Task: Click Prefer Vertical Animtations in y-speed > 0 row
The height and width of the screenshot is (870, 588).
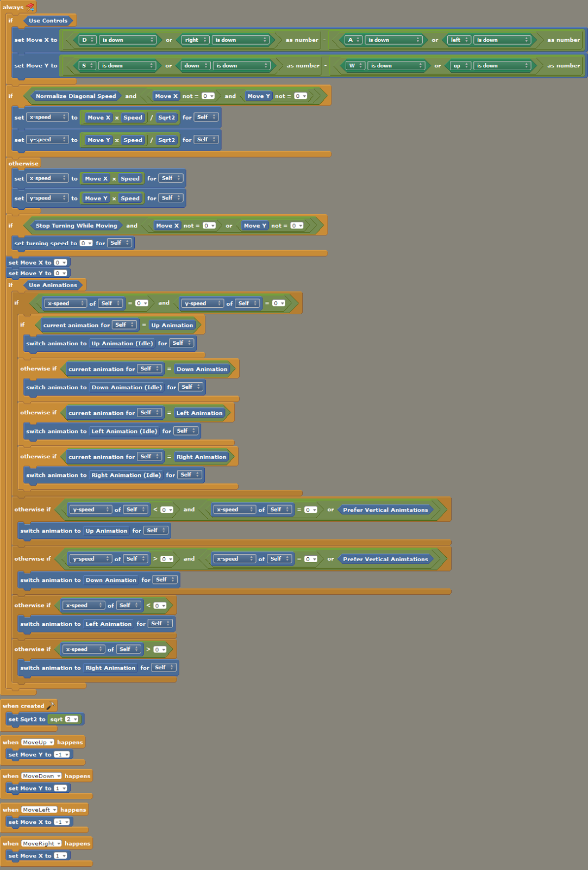Action: (385, 559)
